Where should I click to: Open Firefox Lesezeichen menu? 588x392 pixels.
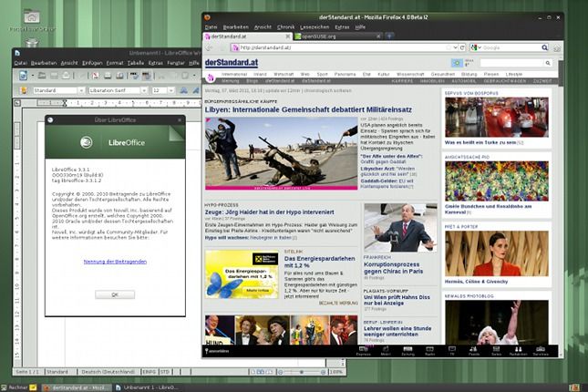pos(315,27)
